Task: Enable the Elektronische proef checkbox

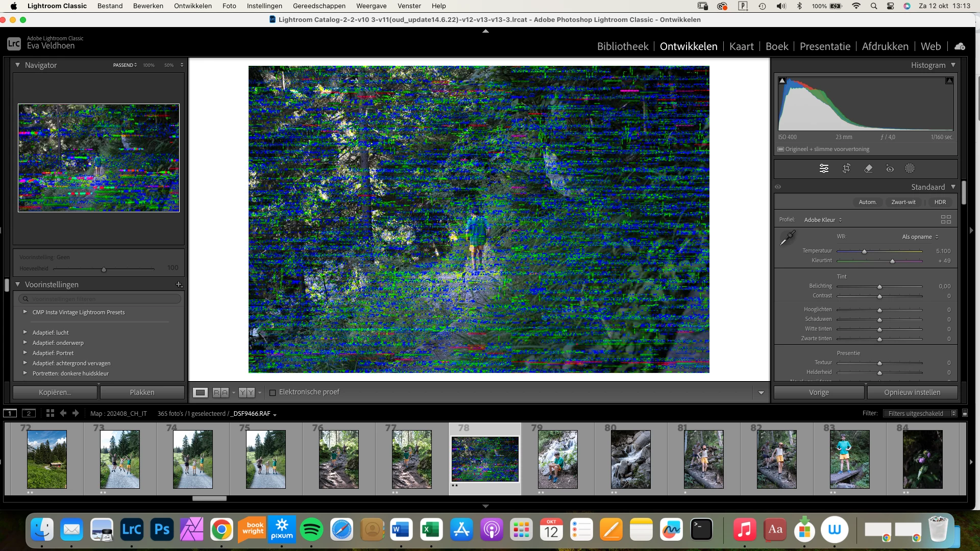Action: 273,392
